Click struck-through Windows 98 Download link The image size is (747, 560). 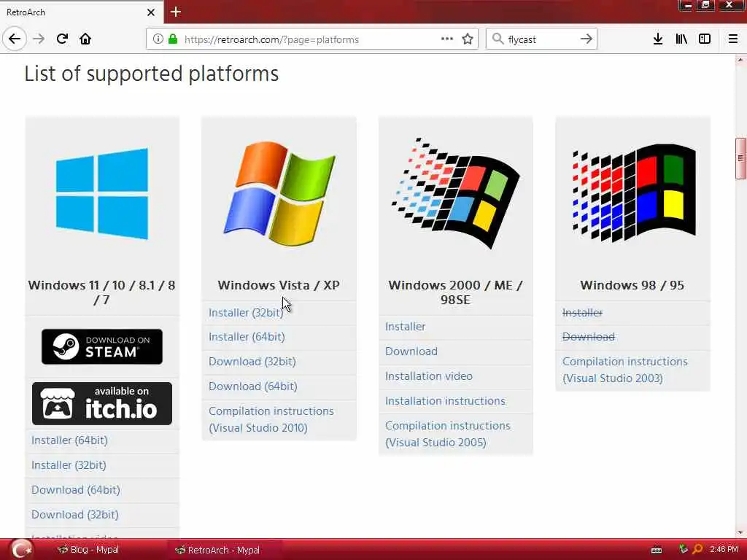589,337
